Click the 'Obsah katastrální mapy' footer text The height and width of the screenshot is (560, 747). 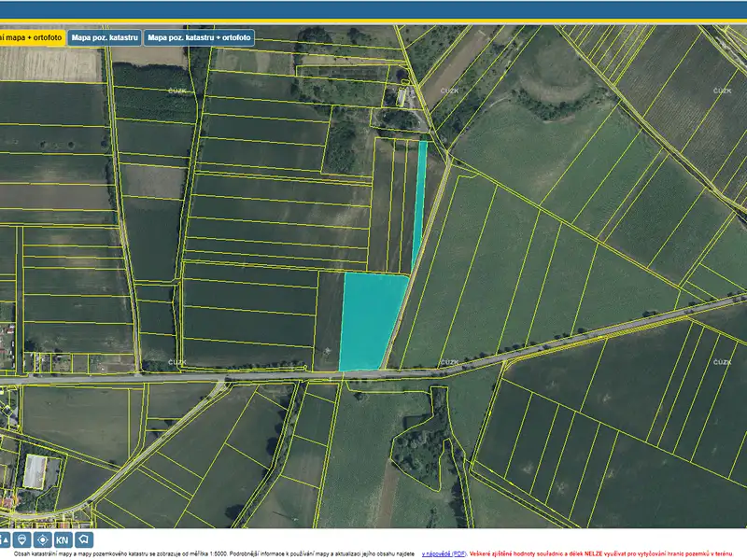pyautogui.click(x=215, y=553)
